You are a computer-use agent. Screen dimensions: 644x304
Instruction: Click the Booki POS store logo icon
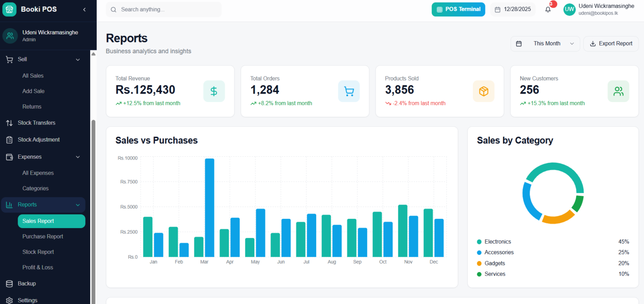[9, 9]
